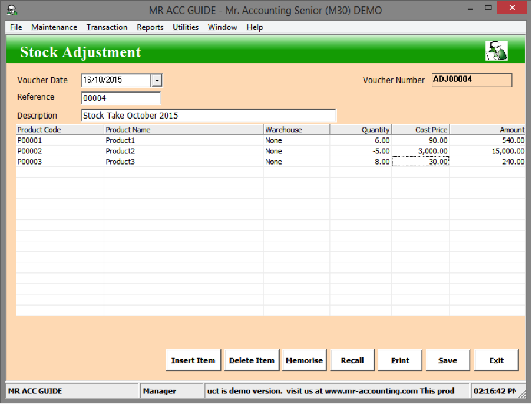Click quantity 8.00 cell
Image resolution: width=532 pixels, height=404 pixels.
[x=361, y=162]
